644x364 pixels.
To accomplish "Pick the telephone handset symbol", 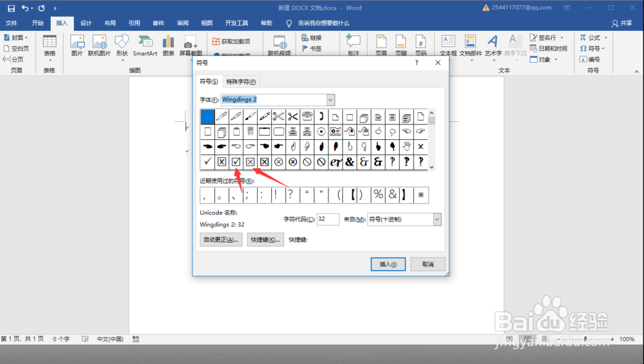I will coord(321,117).
